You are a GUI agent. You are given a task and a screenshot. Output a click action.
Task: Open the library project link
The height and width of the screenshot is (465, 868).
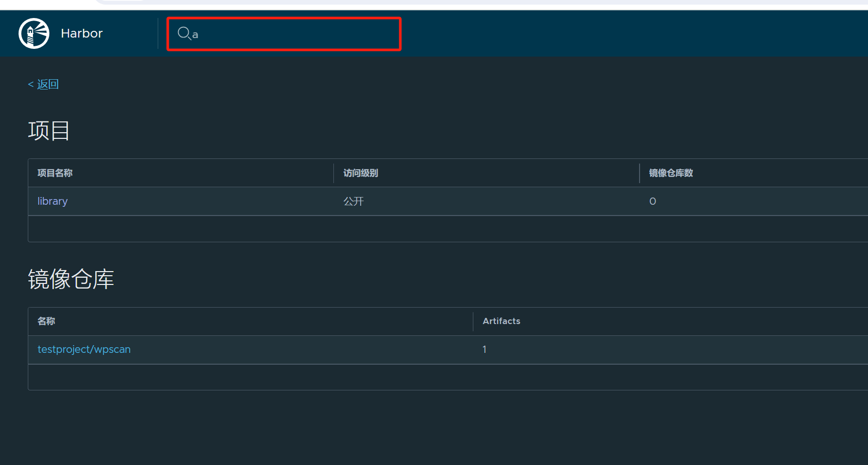tap(52, 201)
